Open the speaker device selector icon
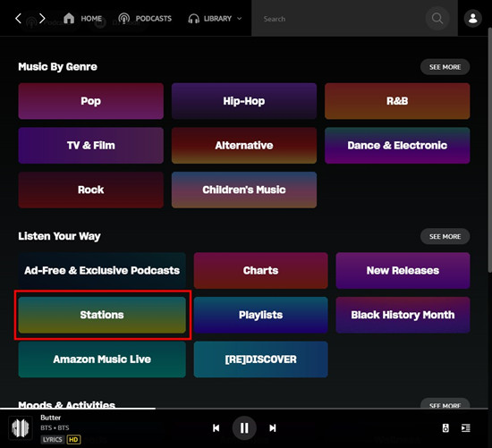The width and height of the screenshot is (492, 448). [x=445, y=428]
